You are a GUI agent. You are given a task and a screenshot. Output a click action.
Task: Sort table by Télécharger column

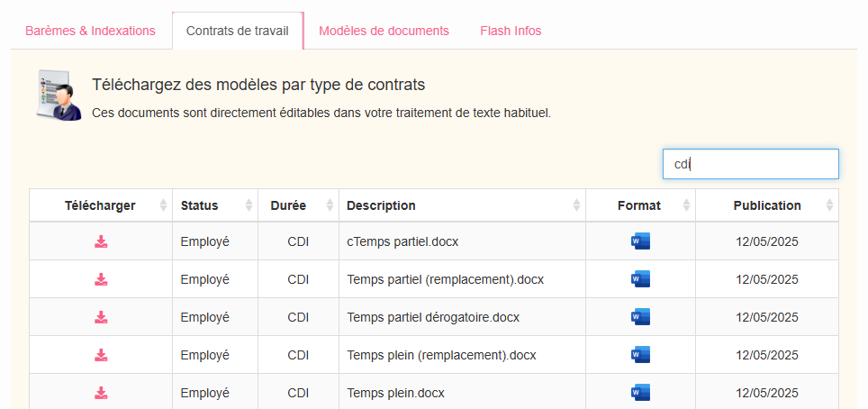100,205
